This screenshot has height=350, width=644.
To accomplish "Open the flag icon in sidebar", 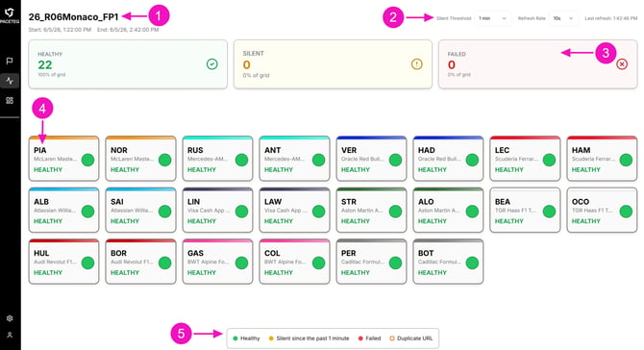I will tap(10, 61).
